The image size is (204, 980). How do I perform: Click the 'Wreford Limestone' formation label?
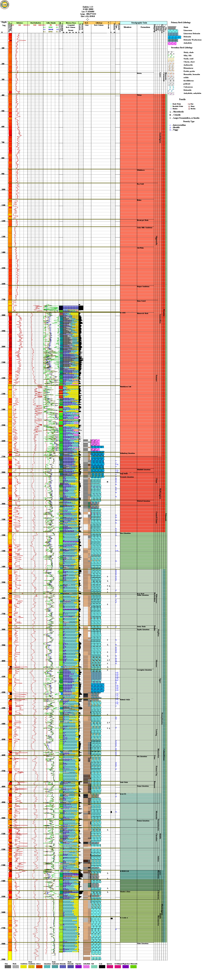pos(144,501)
